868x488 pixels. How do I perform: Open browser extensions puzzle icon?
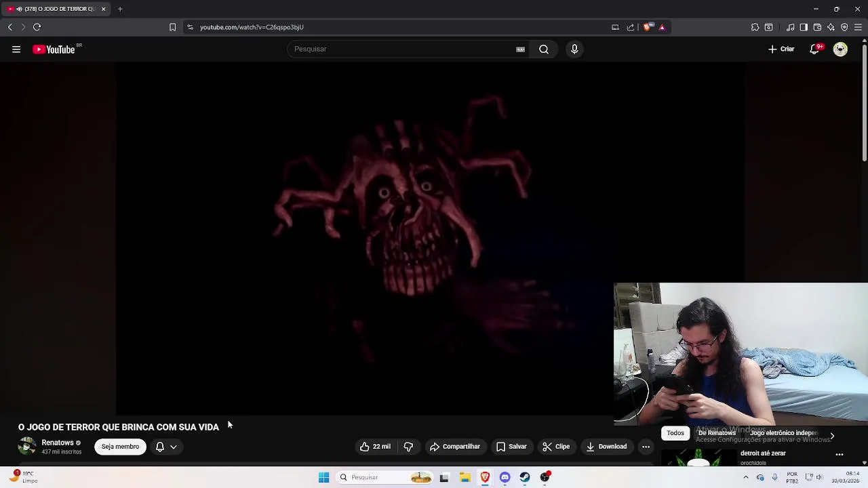pyautogui.click(x=755, y=27)
